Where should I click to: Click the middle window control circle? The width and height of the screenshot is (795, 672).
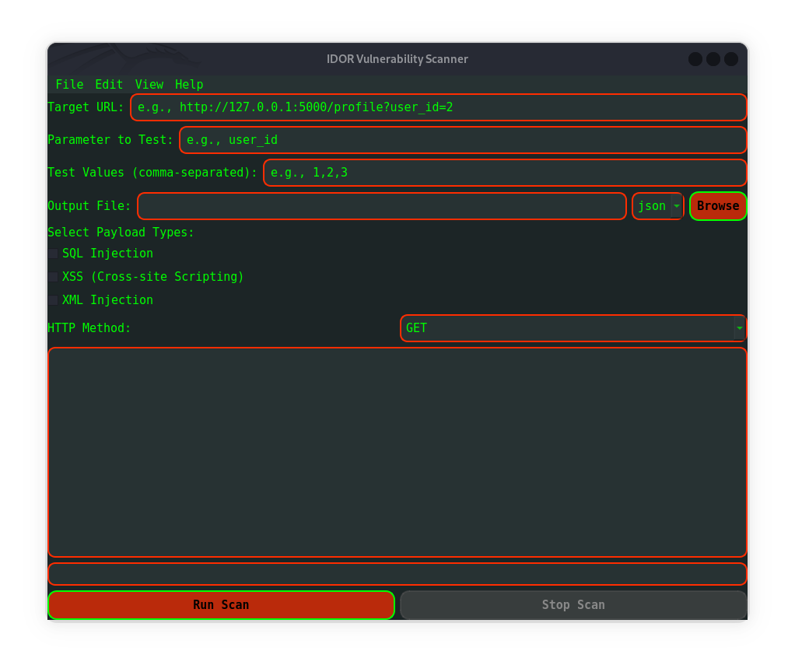point(713,59)
